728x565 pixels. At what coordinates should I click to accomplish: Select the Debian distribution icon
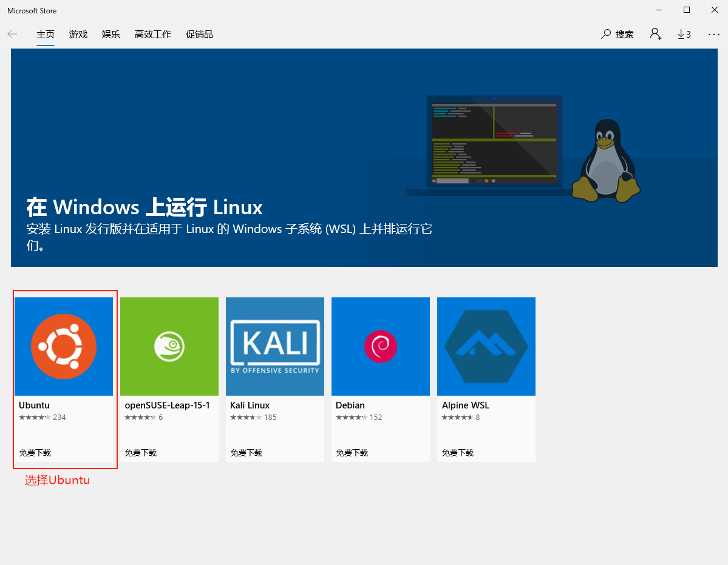click(x=380, y=346)
